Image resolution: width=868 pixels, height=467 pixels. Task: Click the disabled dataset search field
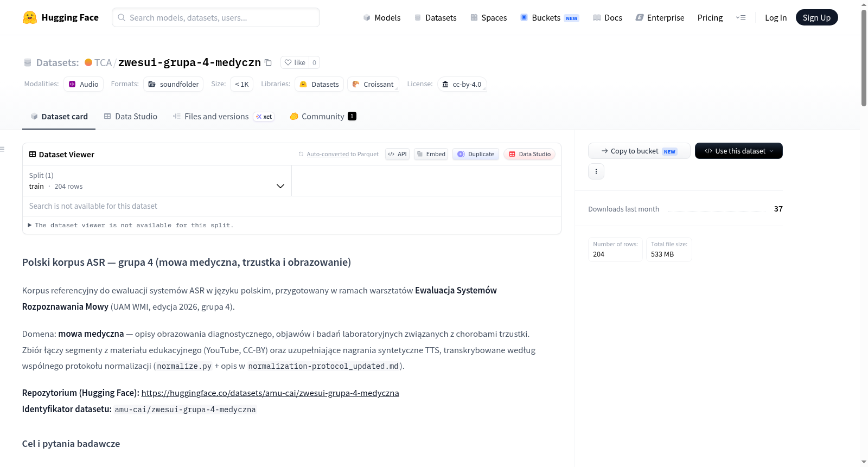[x=292, y=206]
